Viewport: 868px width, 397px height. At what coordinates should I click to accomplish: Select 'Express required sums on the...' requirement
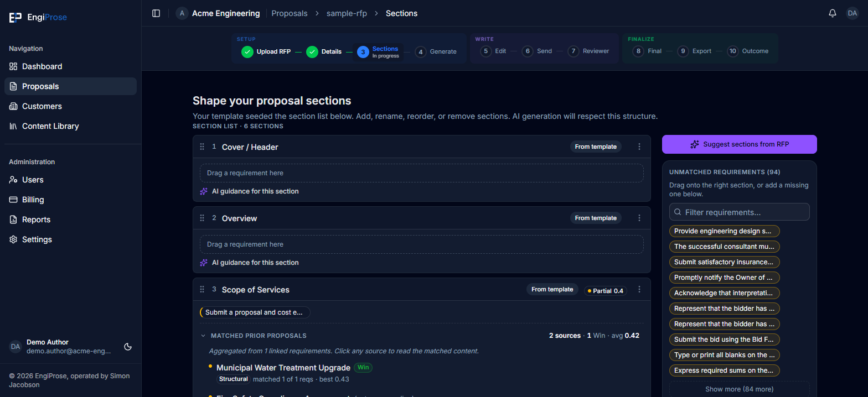coord(725,370)
